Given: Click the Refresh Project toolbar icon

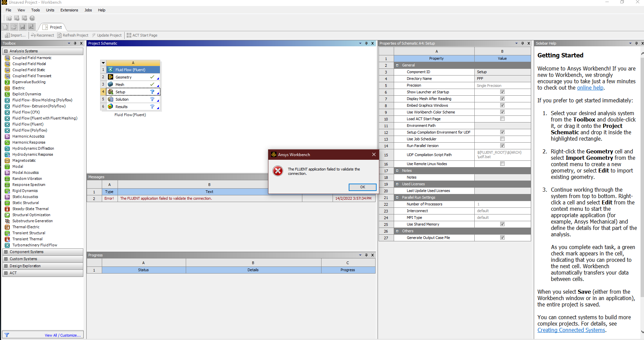Looking at the screenshot, I should coord(59,35).
